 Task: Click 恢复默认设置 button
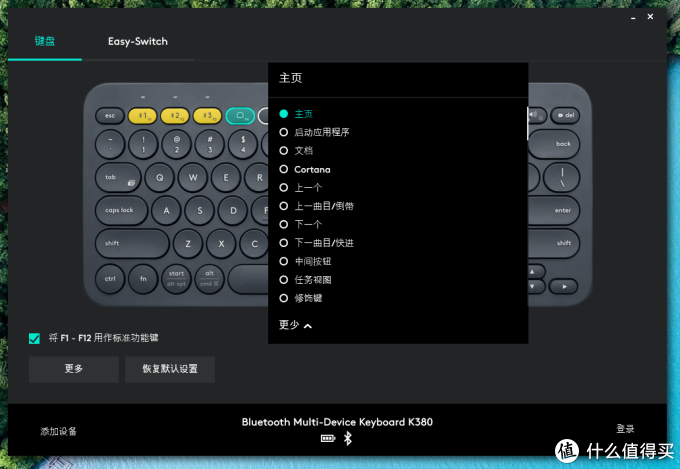tap(170, 369)
